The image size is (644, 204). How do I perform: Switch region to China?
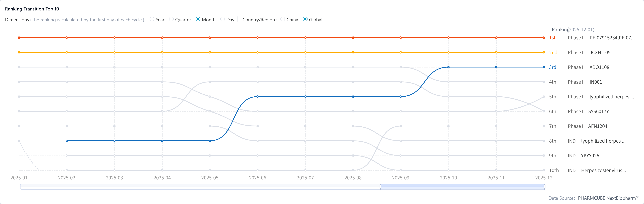pos(283,19)
